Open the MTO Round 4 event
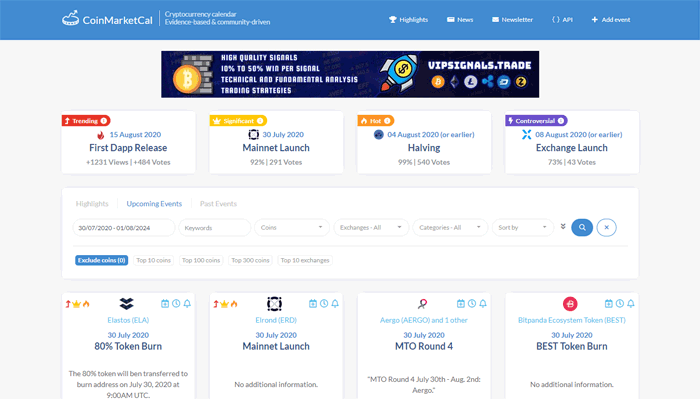700x399 pixels. click(424, 346)
